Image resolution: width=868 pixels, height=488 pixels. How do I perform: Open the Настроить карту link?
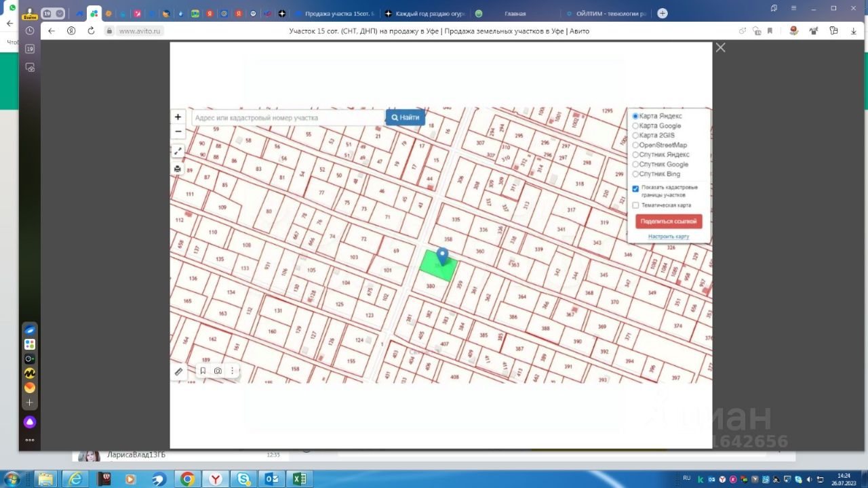[x=669, y=237]
